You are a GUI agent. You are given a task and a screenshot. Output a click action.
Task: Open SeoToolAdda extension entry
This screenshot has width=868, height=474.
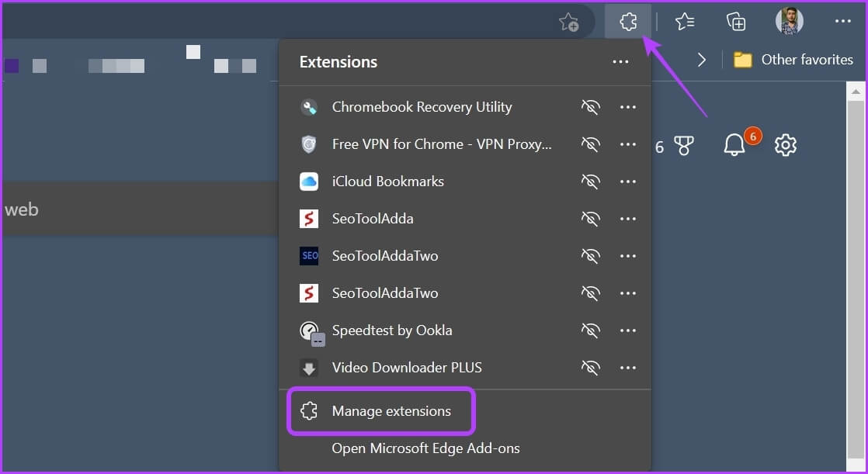click(373, 219)
